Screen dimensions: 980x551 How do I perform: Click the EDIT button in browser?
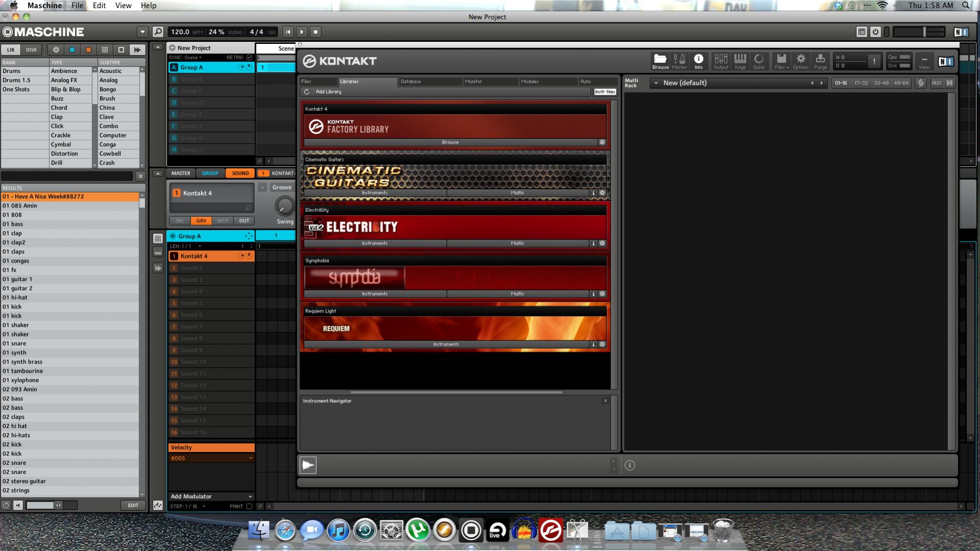[x=133, y=506]
